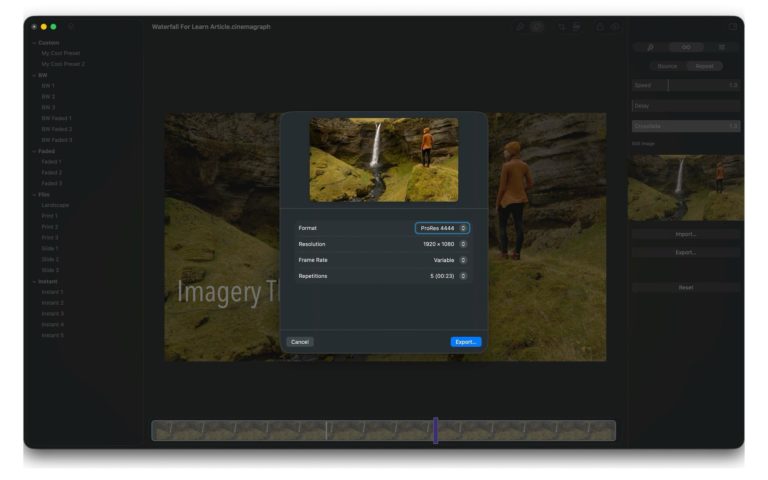Open the Repetitions 5 (00:23) popup
The width and height of the screenshot is (768, 480).
tap(448, 276)
